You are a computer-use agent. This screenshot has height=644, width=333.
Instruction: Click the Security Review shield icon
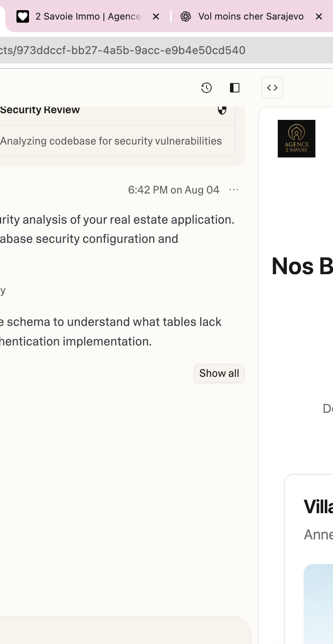coord(222,110)
